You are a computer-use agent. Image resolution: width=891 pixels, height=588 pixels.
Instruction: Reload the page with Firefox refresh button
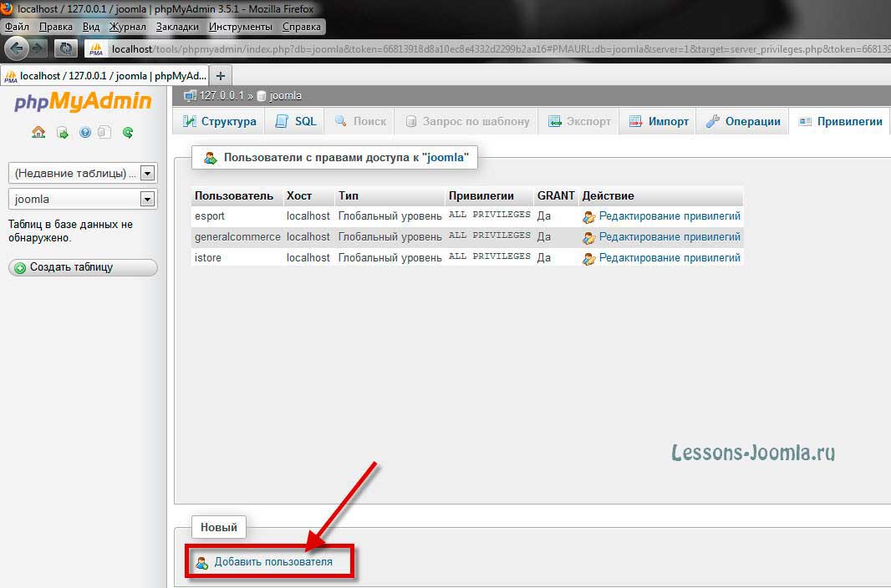coord(65,48)
